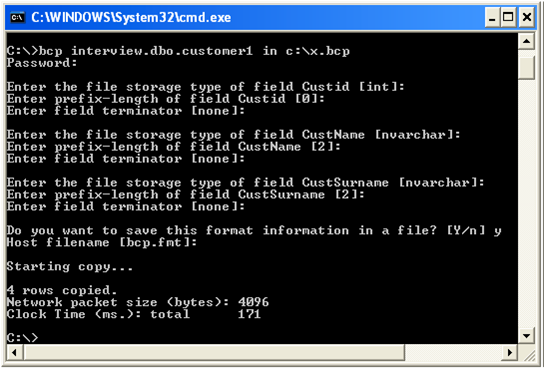Click the title bar text C:\WINDOWS\System32\cmd.exe
Image resolution: width=544 pixels, height=378 pixels.
coord(131,17)
